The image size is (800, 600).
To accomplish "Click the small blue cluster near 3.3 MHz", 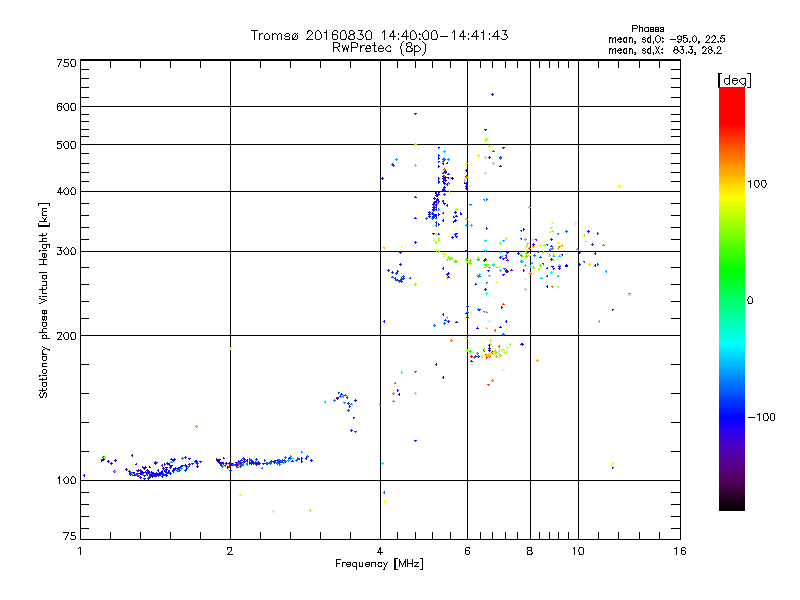I will 343,399.
